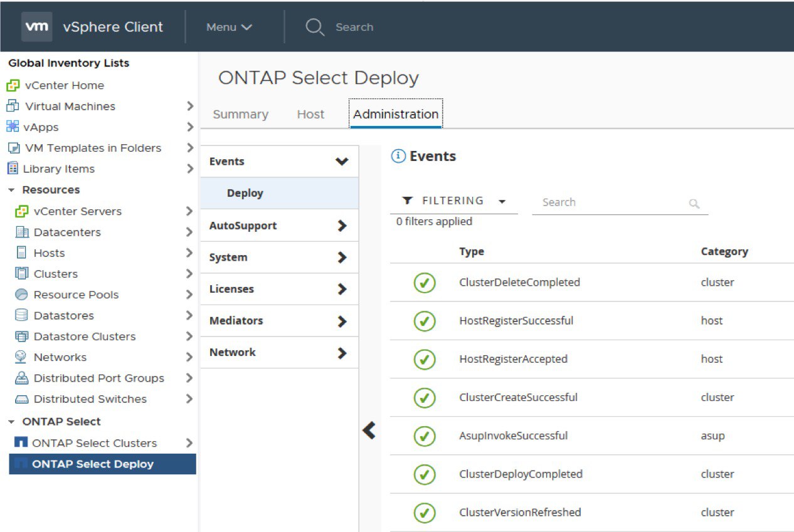Click the vCenter Home icon

click(13, 85)
